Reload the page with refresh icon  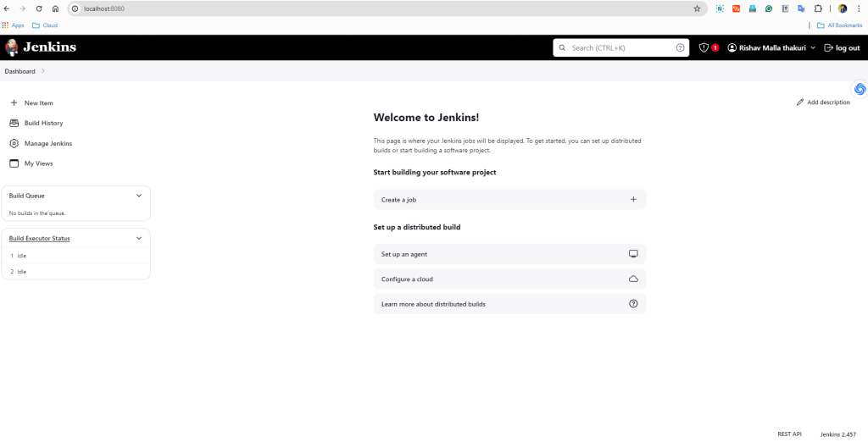(x=39, y=8)
